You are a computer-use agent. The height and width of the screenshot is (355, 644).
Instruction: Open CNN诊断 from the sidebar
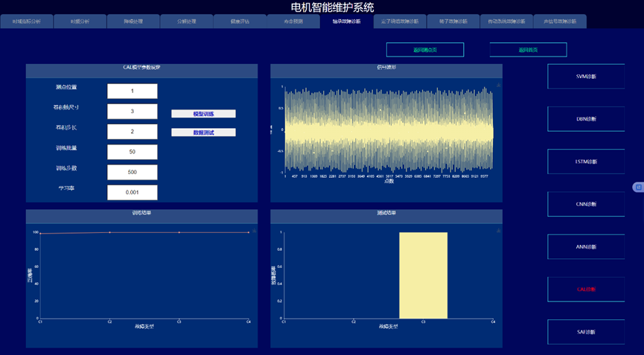586,204
